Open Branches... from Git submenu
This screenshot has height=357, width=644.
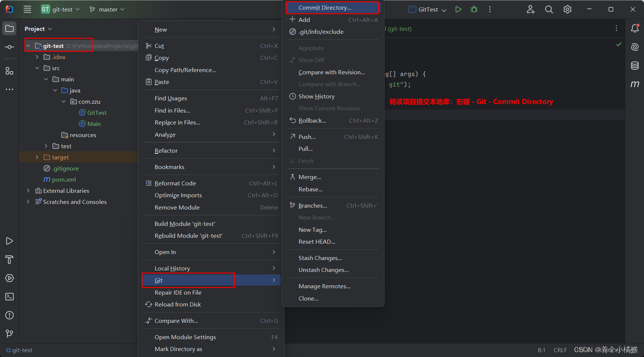(x=333, y=205)
